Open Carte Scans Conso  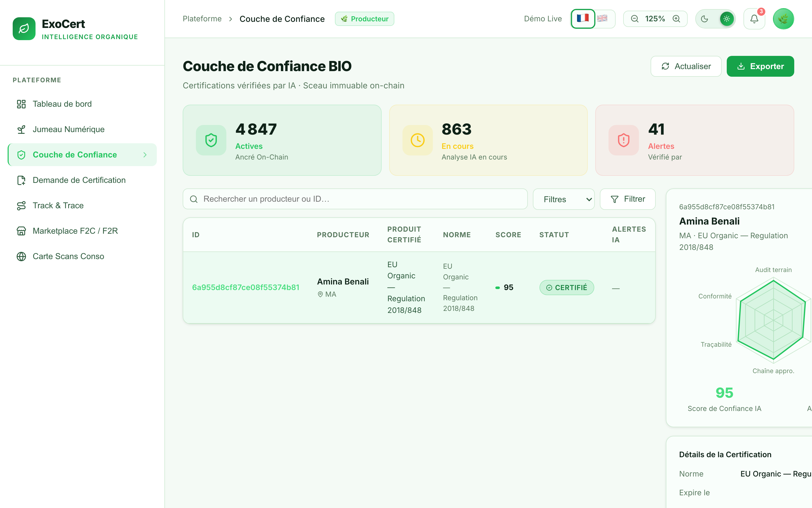pyautogui.click(x=82, y=256)
